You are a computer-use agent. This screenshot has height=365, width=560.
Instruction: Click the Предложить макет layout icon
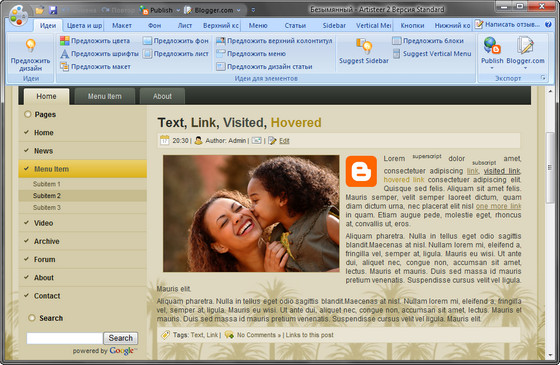pyautogui.click(x=65, y=66)
